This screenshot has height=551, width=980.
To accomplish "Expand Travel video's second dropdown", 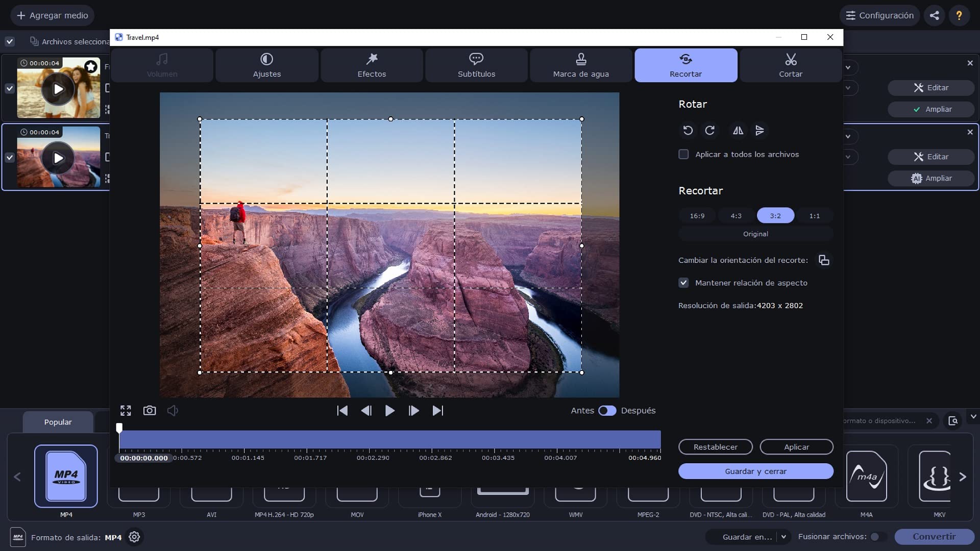I will pyautogui.click(x=848, y=157).
